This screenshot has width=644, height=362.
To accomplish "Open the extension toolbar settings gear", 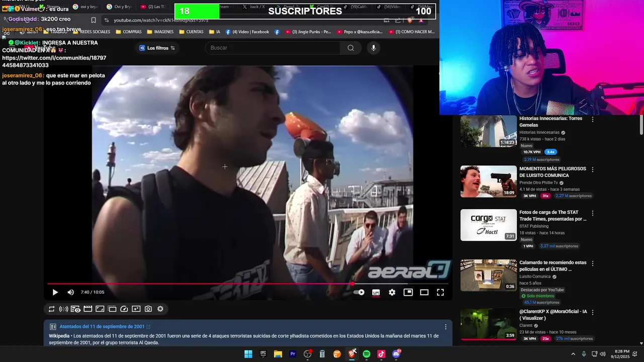I will [x=160, y=309].
